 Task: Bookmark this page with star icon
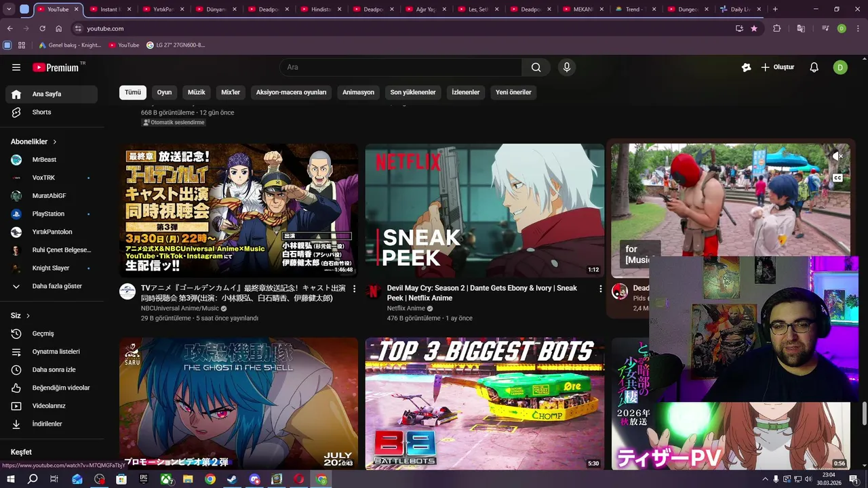coord(754,28)
